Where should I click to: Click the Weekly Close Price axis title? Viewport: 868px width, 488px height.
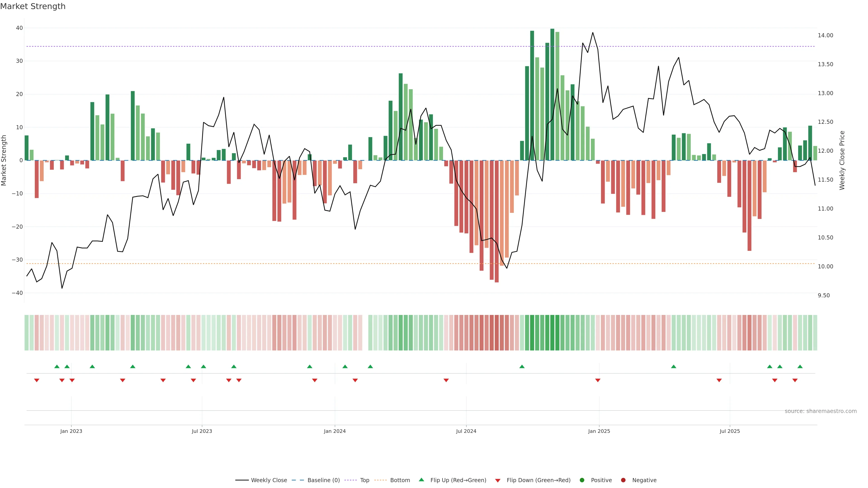(x=842, y=160)
